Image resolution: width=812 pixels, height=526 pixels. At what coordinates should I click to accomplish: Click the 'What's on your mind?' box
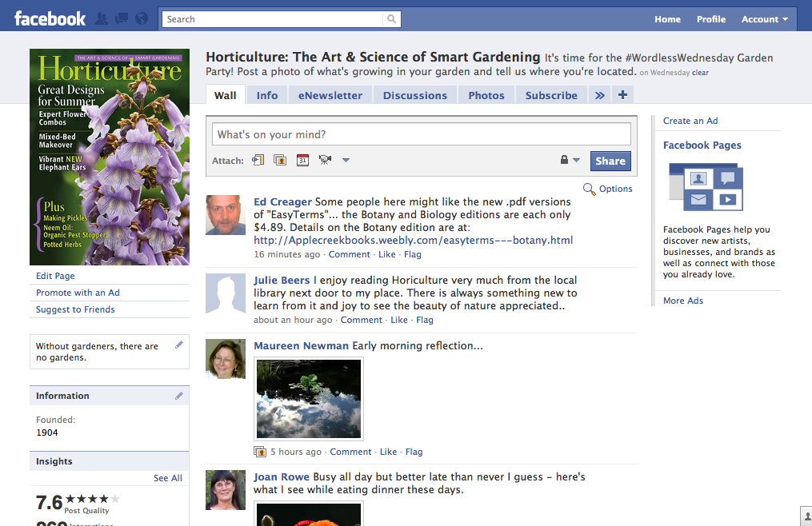coord(422,134)
